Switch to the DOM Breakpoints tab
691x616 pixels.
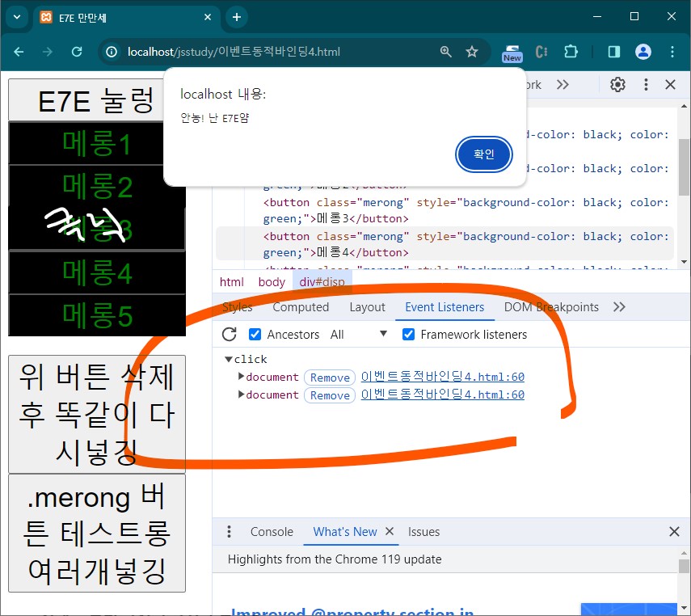click(x=551, y=307)
